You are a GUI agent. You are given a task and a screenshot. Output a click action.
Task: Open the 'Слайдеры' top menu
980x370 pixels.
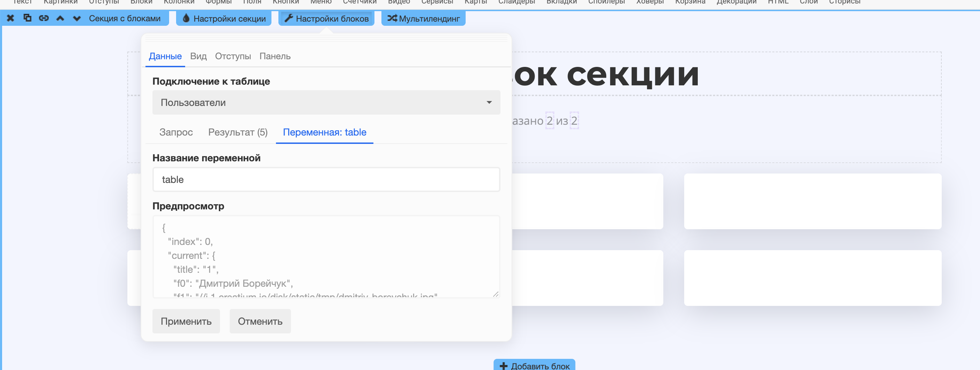coord(517,2)
